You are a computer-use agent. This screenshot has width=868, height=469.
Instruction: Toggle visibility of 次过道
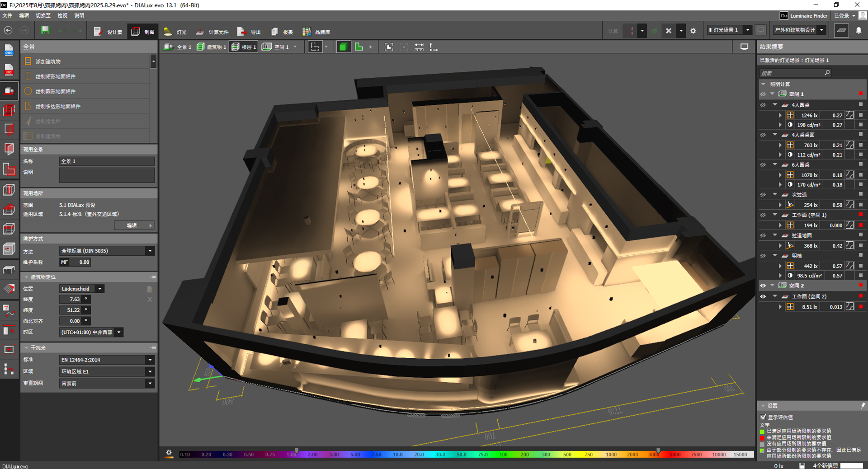click(763, 195)
